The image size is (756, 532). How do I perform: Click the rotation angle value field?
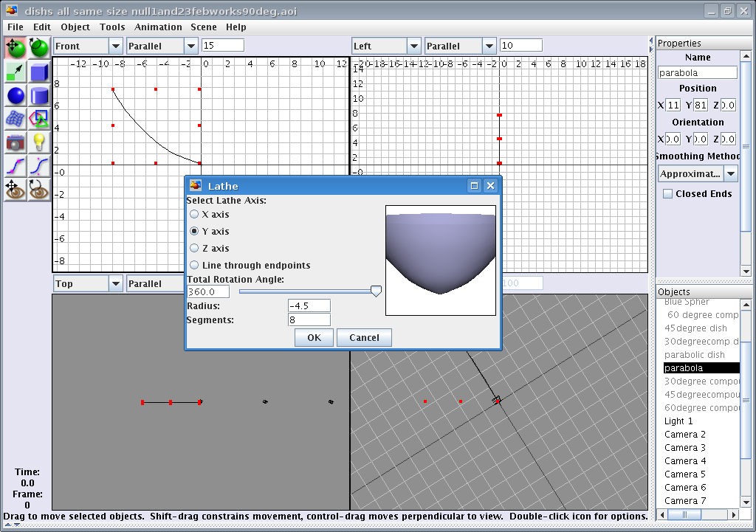(x=208, y=291)
